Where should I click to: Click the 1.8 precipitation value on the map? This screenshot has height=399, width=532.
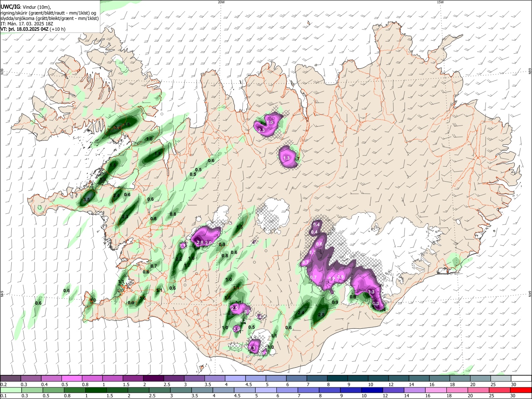(158, 153)
